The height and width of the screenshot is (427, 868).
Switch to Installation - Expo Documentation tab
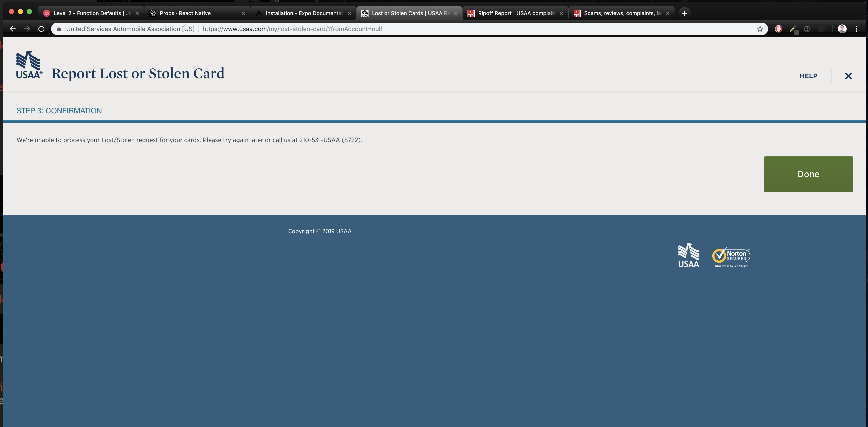pyautogui.click(x=303, y=13)
